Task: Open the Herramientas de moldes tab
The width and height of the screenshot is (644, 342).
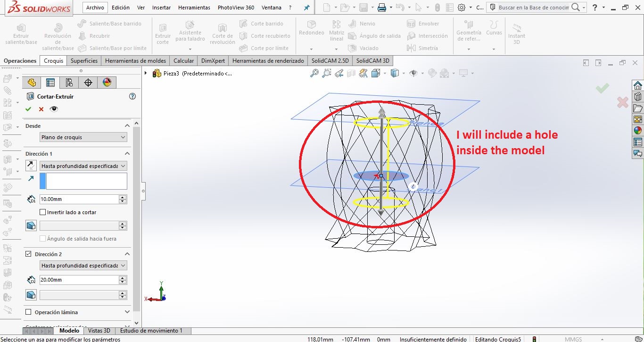Action: [x=136, y=61]
